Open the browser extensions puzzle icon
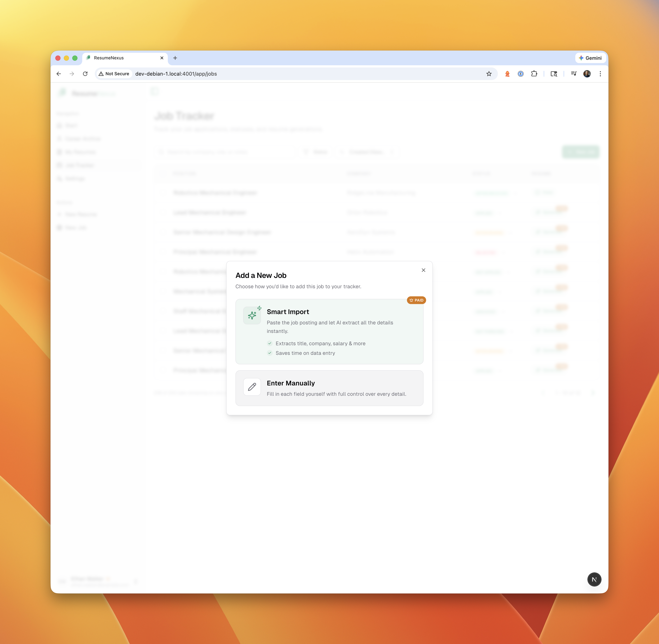 click(534, 74)
